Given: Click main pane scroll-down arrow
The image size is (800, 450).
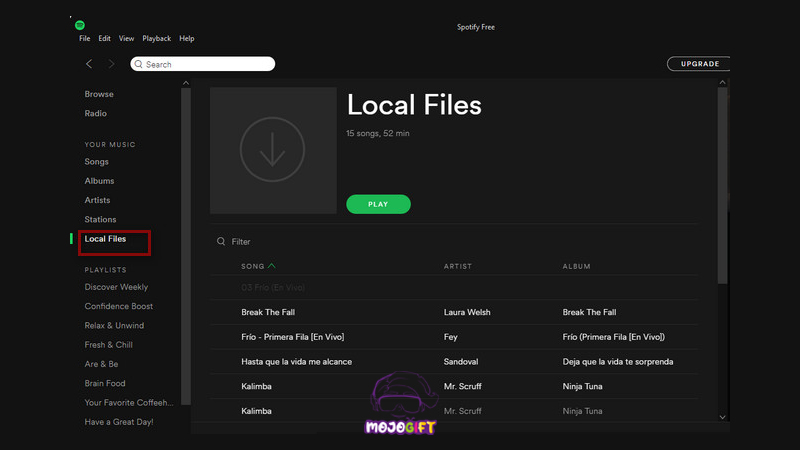Looking at the screenshot, I should [x=722, y=417].
